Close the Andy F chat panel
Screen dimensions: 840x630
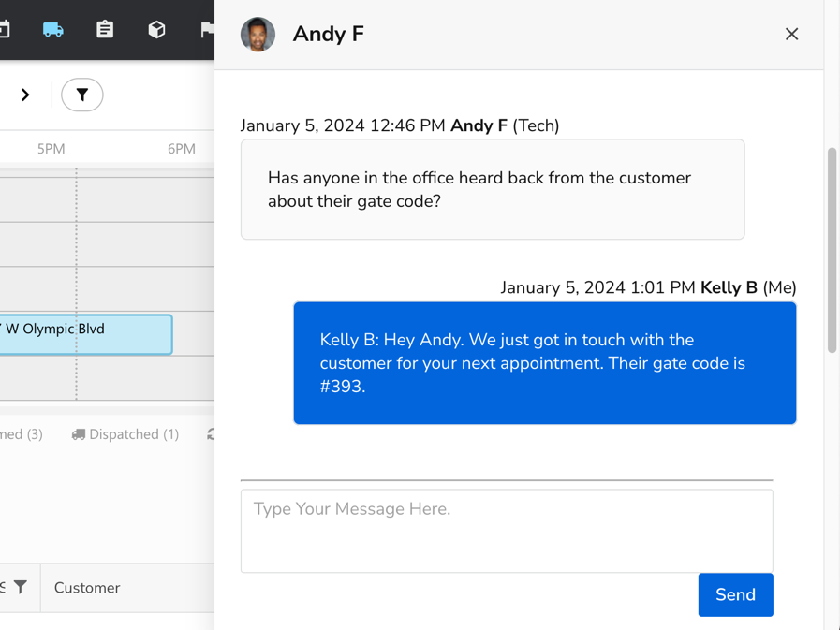pos(791,35)
